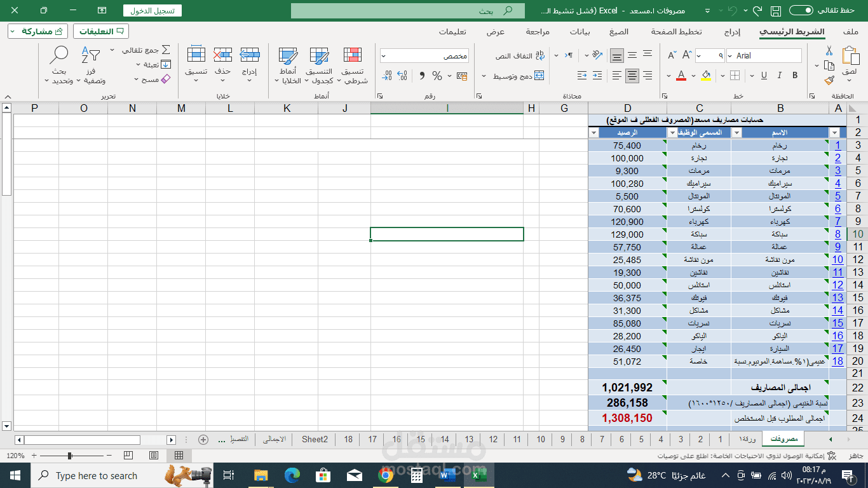Screen dimensions: 868x488
Task: Switch to the Sheet2 sheet tab
Action: click(x=315, y=439)
